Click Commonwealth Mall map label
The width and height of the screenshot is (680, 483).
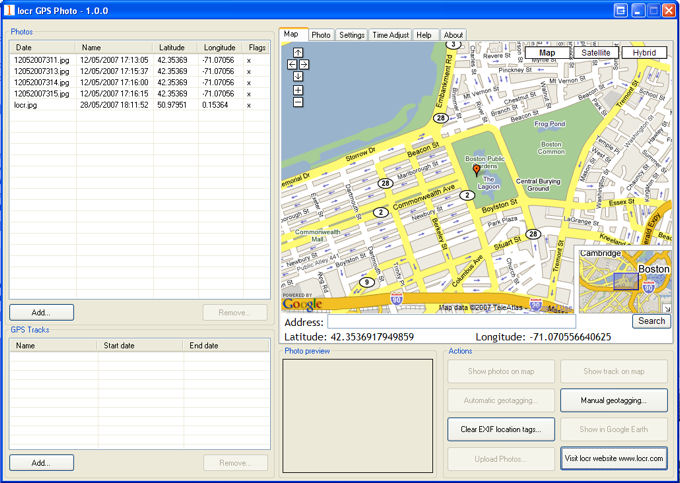tap(317, 235)
